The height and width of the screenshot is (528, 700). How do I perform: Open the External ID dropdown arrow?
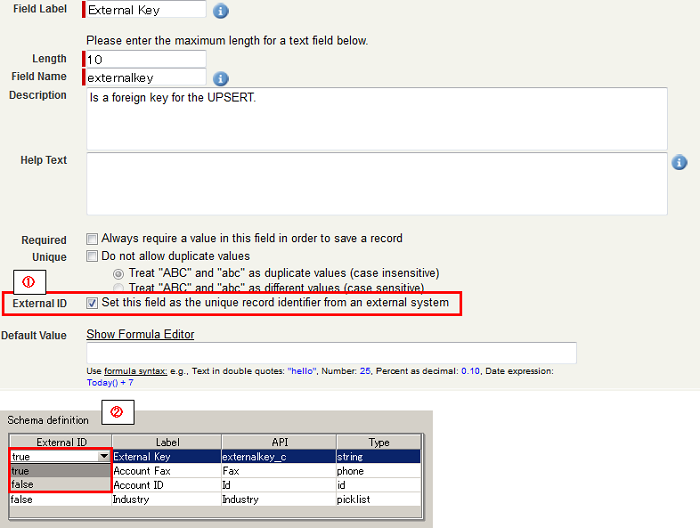coord(104,456)
